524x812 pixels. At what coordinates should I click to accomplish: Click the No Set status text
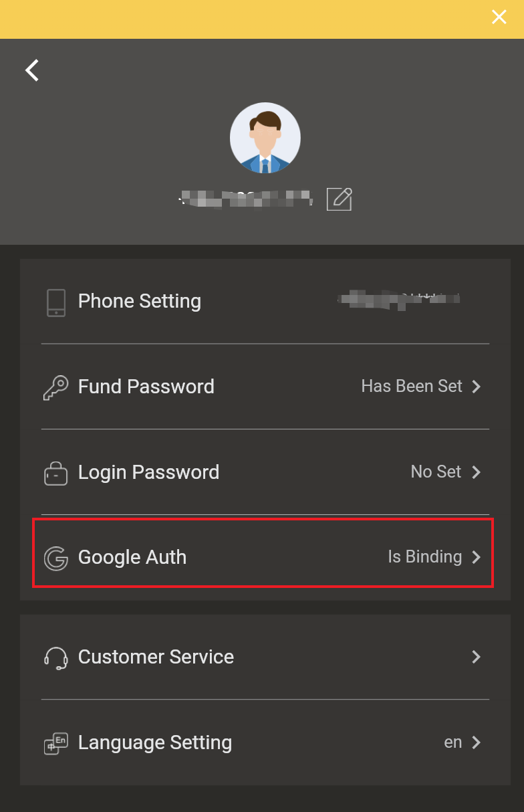(436, 472)
